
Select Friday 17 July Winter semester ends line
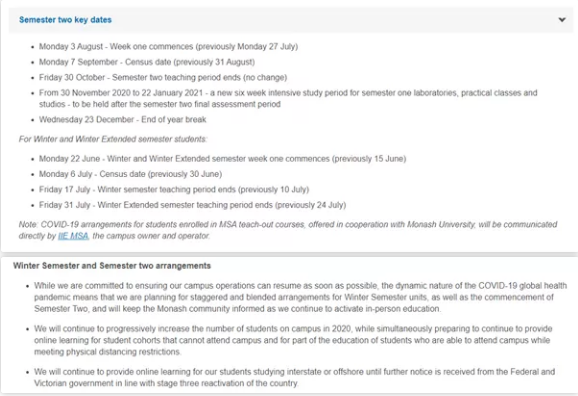[x=174, y=190]
